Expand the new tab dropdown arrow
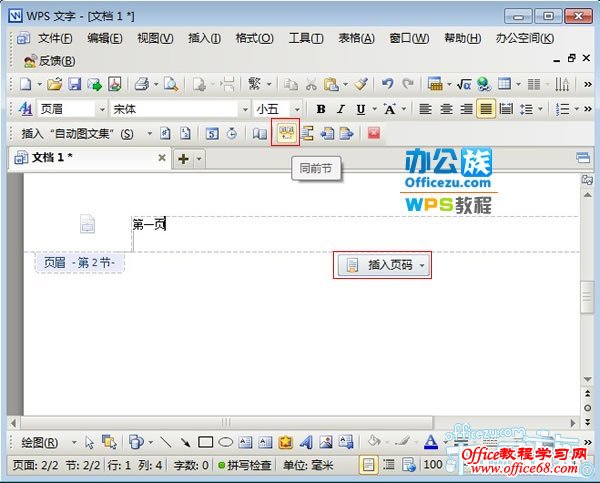The width and height of the screenshot is (600, 483). 199,158
